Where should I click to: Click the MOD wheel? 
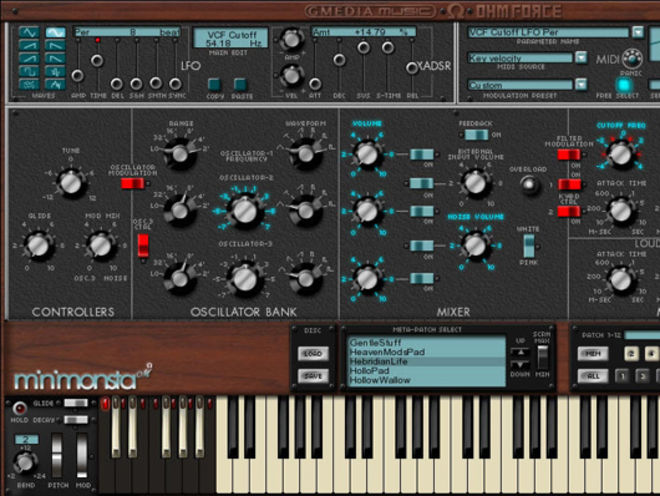pyautogui.click(x=82, y=456)
